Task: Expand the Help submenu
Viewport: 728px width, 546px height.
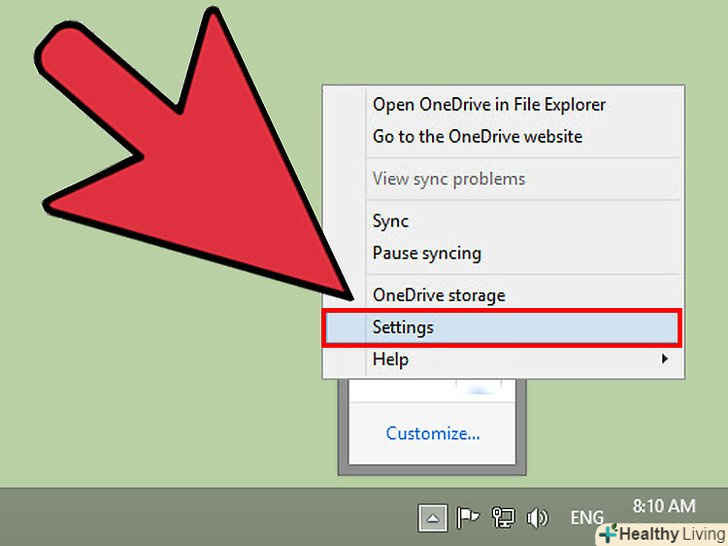Action: (503, 359)
